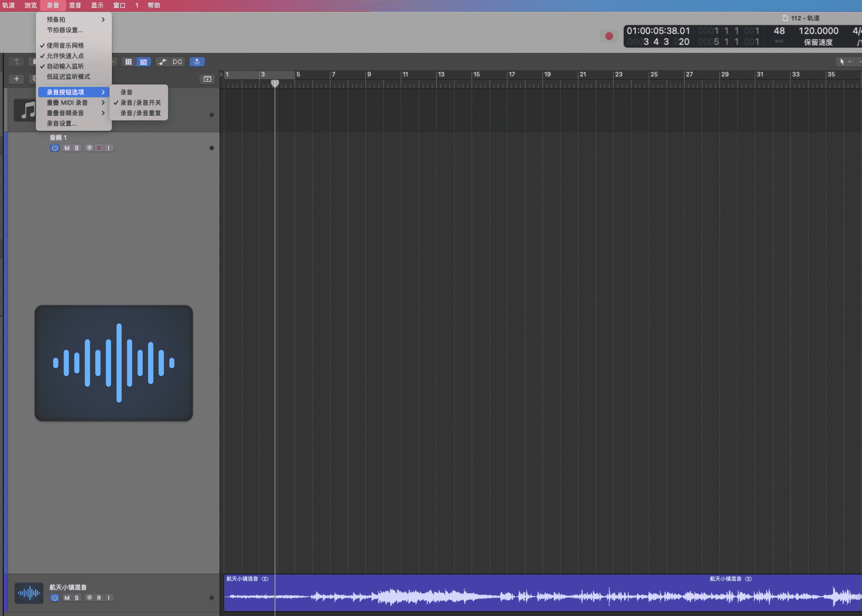
Task: Open the pointer tool dropdown
Action: (x=845, y=62)
